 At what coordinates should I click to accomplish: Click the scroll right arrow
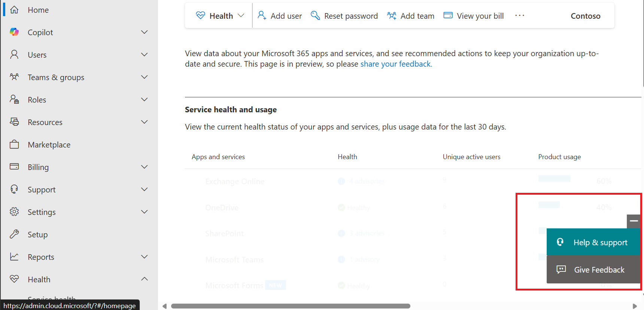[x=635, y=306]
